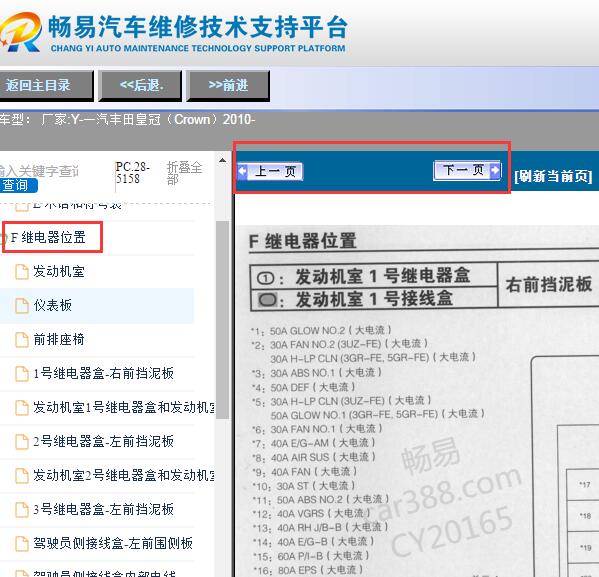
Task: Click the 查询 search button
Action: [x=18, y=185]
